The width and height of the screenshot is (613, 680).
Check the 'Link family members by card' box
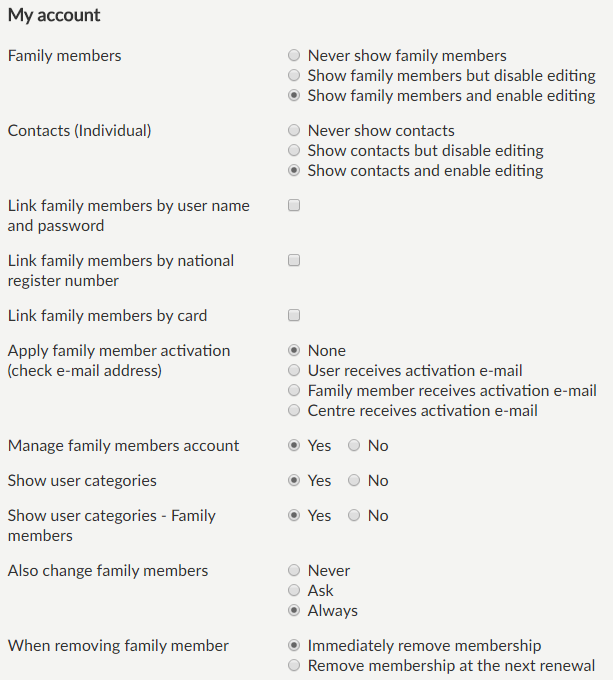(294, 316)
